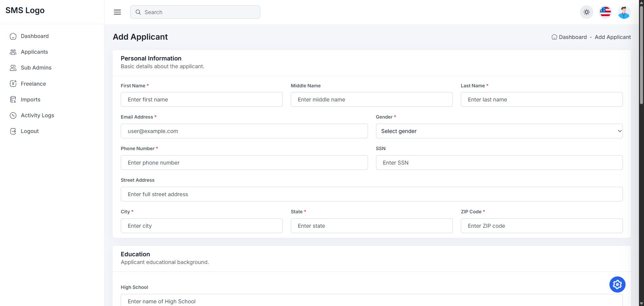The width and height of the screenshot is (644, 306).
Task: Click the page vertical scrollbar
Action: (x=641, y=54)
